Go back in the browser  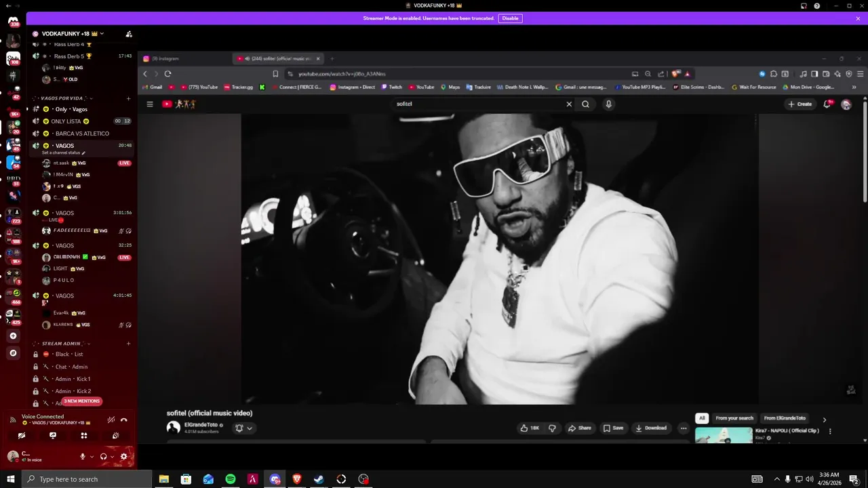pyautogui.click(x=145, y=74)
